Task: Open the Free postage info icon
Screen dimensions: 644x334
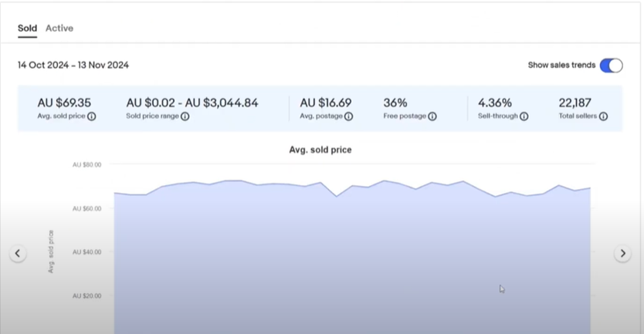Action: 432,116
